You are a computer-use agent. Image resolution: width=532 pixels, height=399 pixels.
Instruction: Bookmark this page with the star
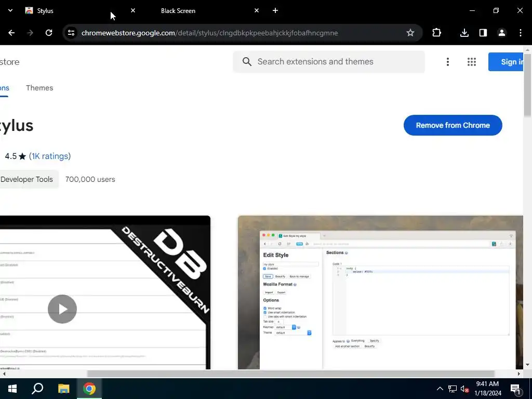(410, 33)
